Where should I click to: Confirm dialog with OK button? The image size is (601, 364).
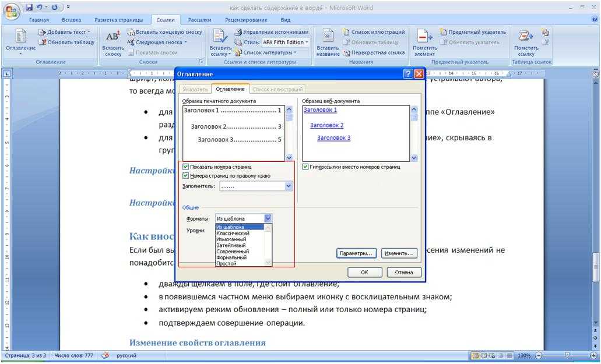click(x=364, y=273)
